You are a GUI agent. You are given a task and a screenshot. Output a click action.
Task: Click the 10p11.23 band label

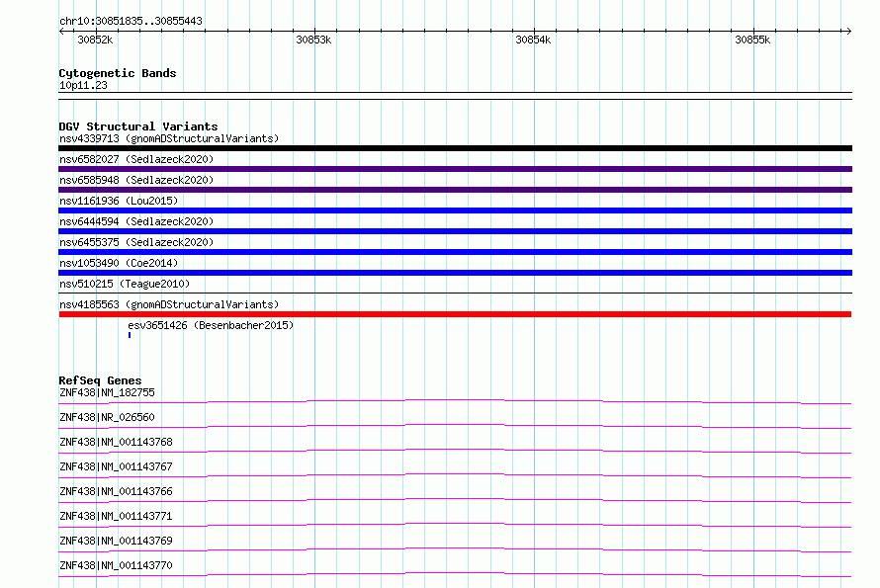[83, 85]
